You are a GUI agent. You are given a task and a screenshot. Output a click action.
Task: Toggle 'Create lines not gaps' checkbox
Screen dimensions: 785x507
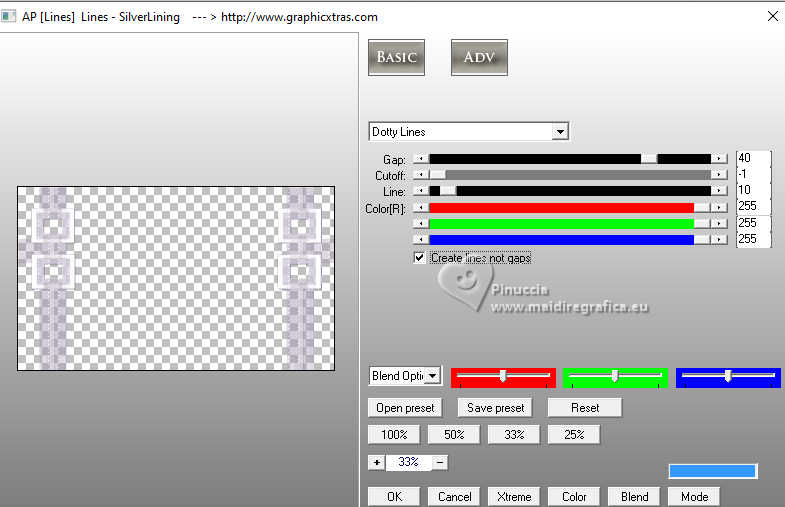pyautogui.click(x=420, y=258)
